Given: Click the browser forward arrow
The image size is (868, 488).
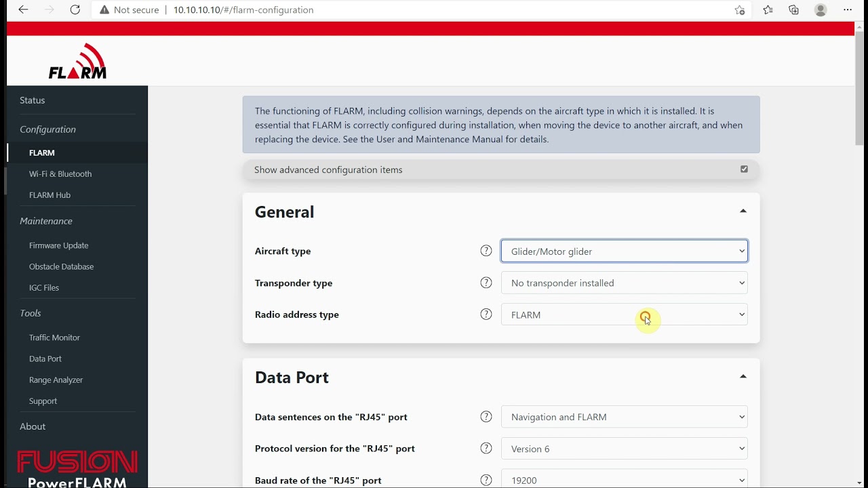Looking at the screenshot, I should point(49,9).
